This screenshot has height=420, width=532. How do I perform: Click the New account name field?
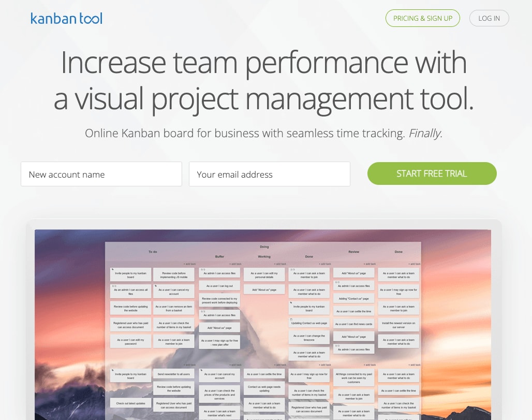pyautogui.click(x=101, y=174)
